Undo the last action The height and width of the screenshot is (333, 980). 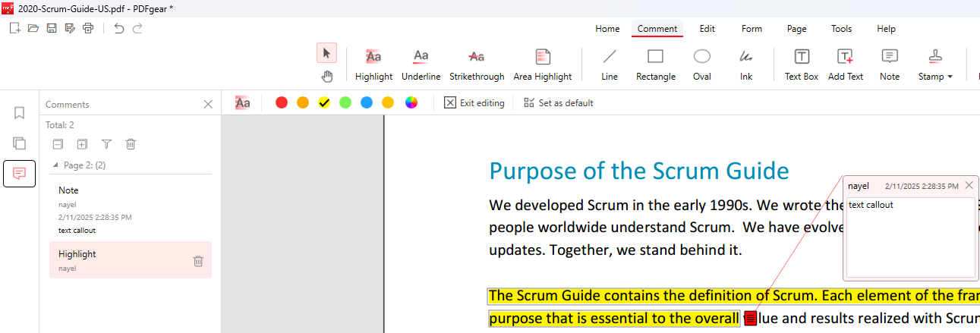118,28
